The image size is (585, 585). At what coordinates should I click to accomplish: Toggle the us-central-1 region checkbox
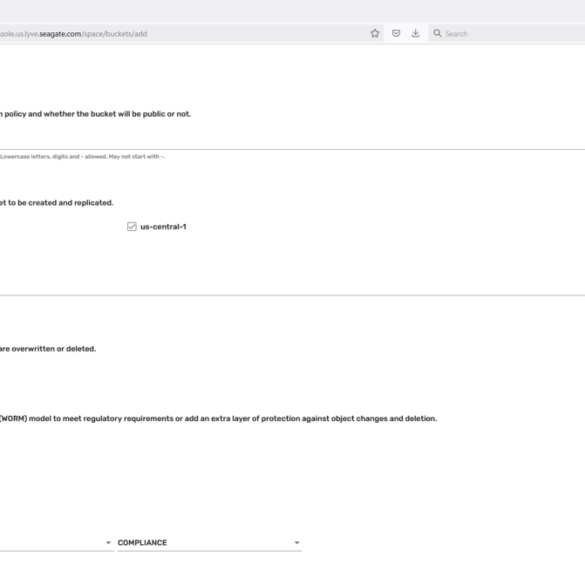click(x=132, y=226)
